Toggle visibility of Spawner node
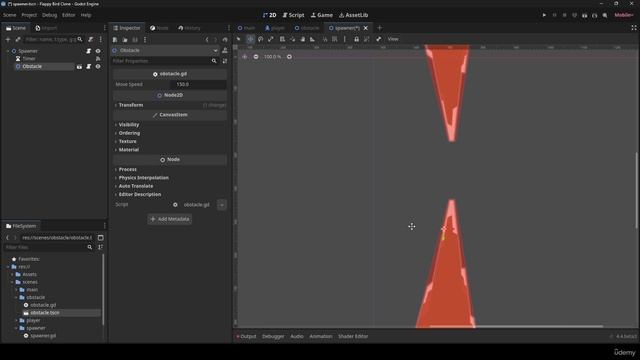640x360 pixels. 98,51
